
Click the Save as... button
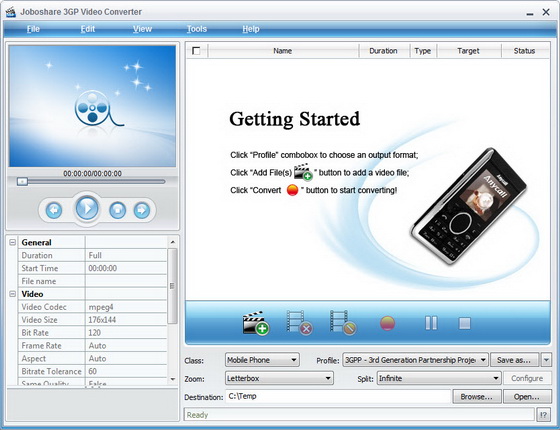point(514,360)
